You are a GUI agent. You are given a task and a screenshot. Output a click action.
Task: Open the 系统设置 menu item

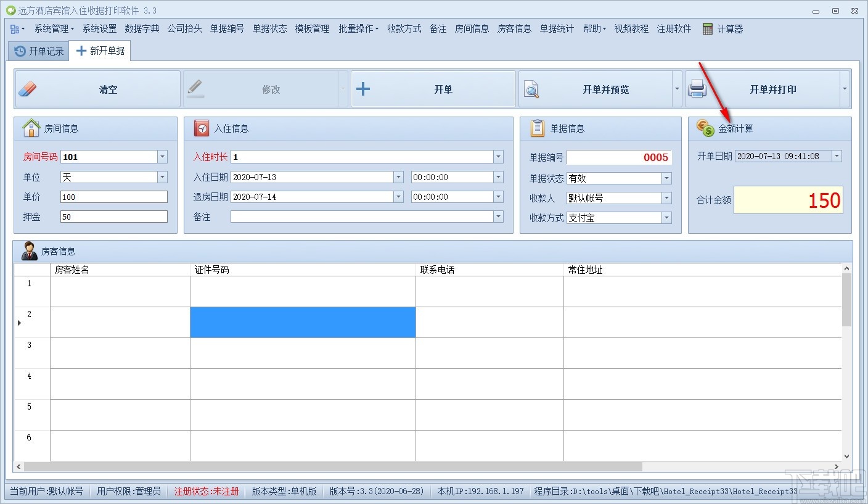(x=99, y=29)
